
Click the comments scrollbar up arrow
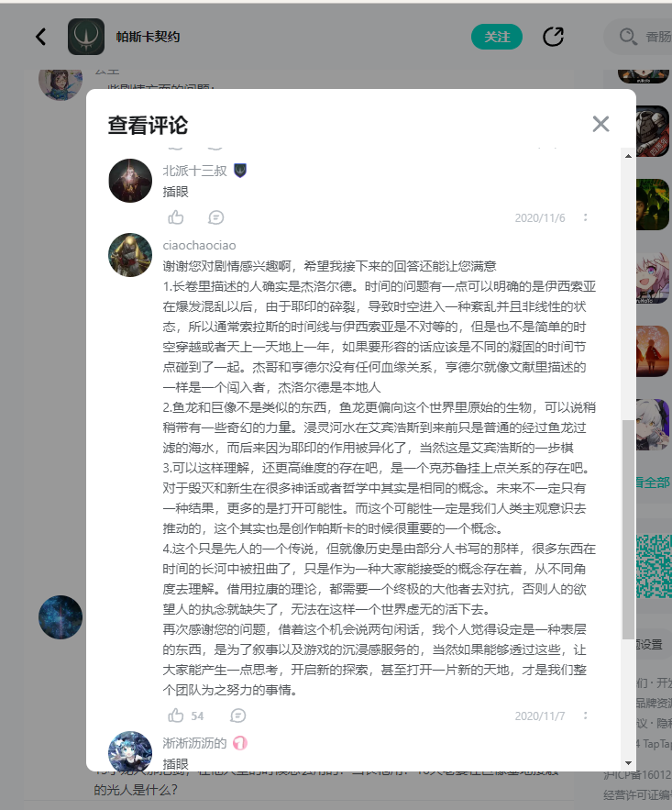coord(628,156)
